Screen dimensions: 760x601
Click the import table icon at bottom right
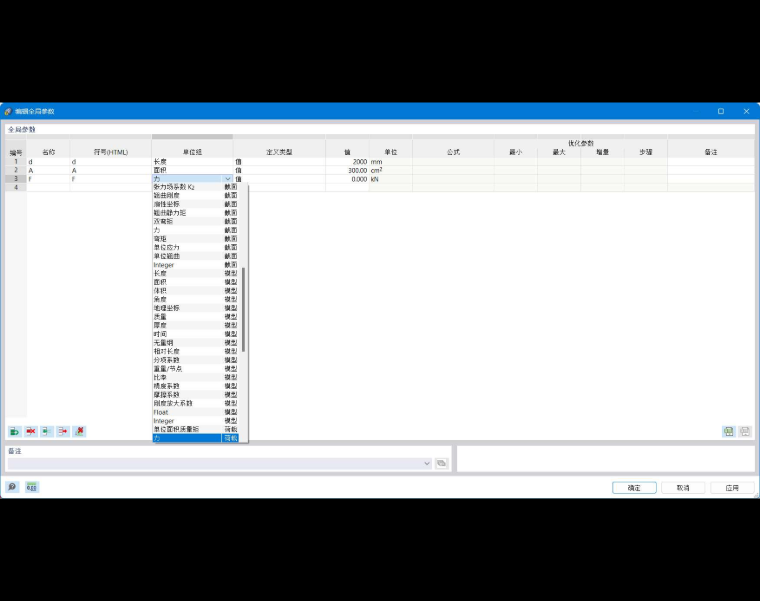(x=745, y=431)
